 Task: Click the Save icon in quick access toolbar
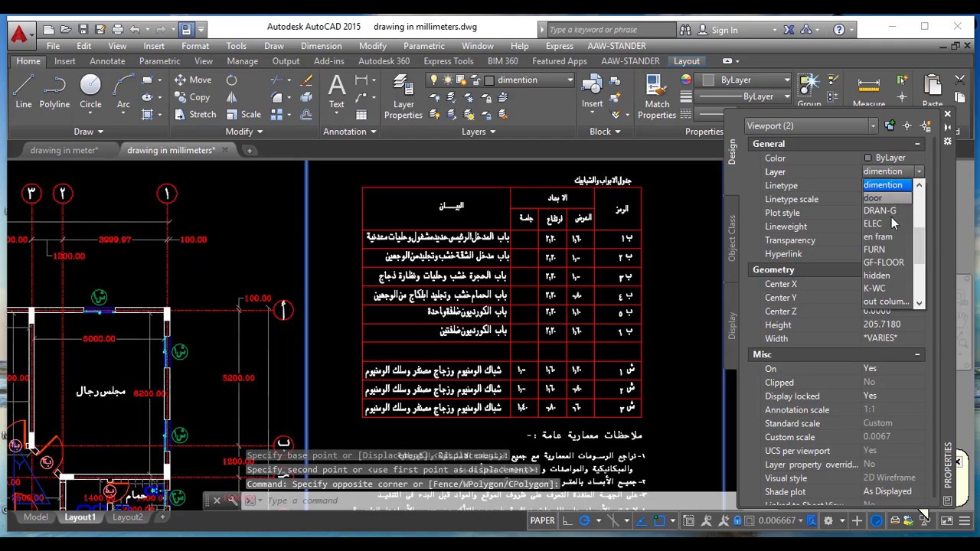[83, 29]
